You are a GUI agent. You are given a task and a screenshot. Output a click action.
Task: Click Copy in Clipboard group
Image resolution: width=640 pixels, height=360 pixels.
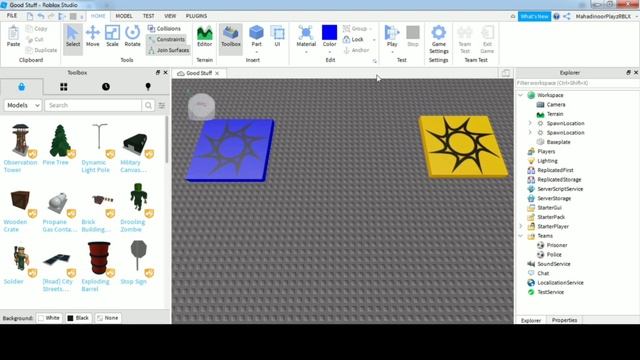pyautogui.click(x=37, y=29)
